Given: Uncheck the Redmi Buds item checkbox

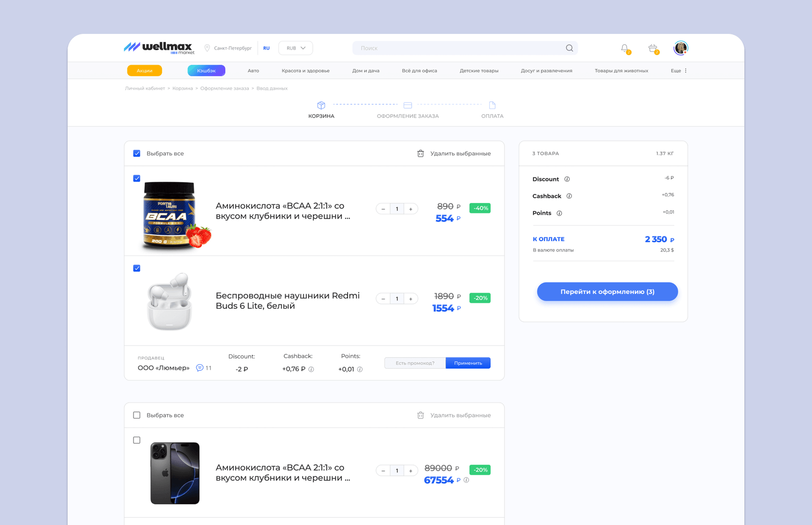Looking at the screenshot, I should (137, 268).
